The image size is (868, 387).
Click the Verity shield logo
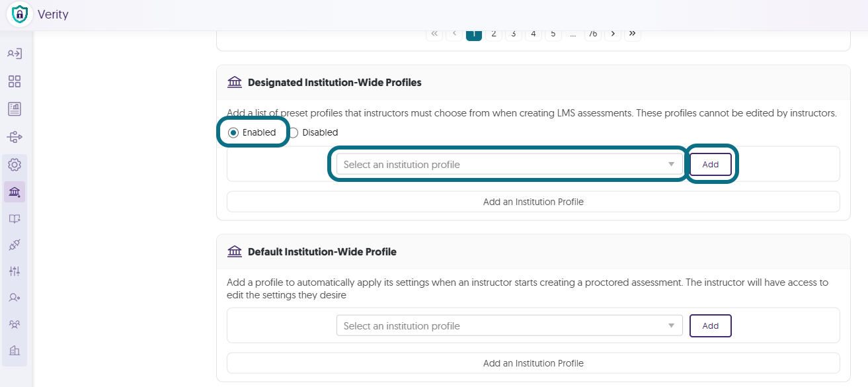click(20, 14)
